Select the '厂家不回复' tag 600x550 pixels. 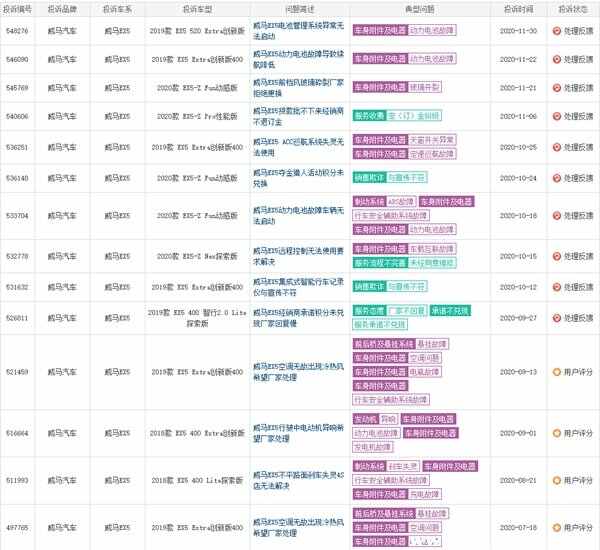point(406,310)
